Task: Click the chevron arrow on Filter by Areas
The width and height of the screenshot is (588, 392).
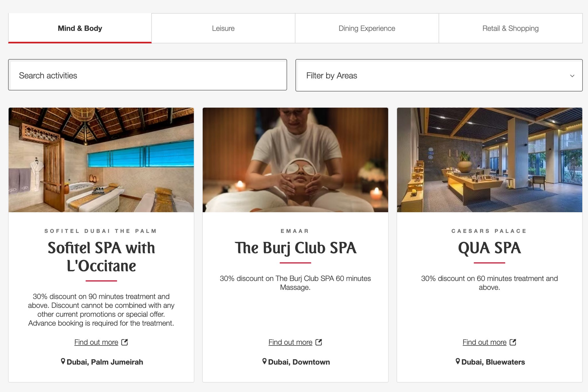Action: 572,75
